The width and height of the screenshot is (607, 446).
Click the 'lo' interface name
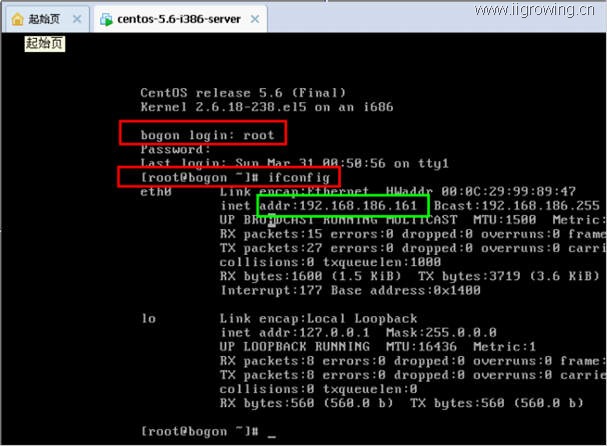(x=149, y=319)
